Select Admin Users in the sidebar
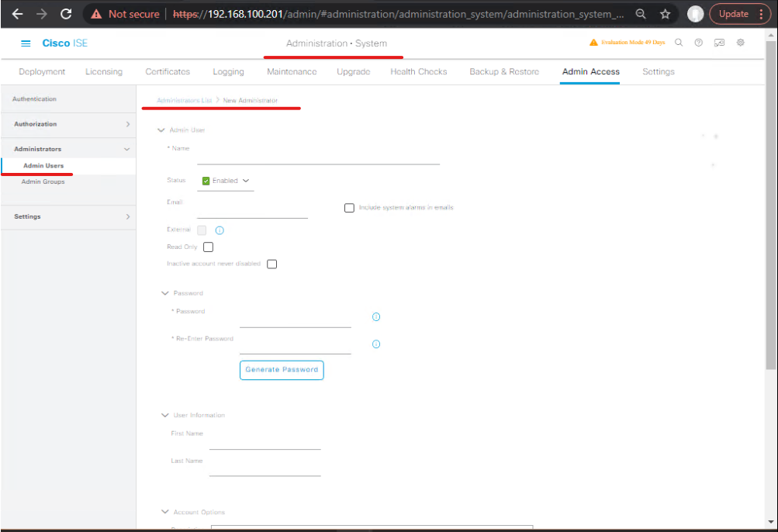This screenshot has width=778, height=532. tap(43, 166)
